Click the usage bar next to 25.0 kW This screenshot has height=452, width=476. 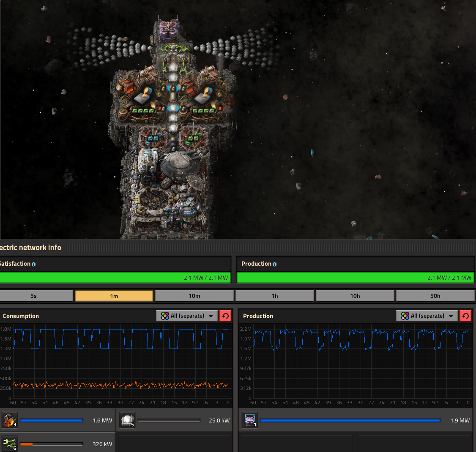point(169,420)
